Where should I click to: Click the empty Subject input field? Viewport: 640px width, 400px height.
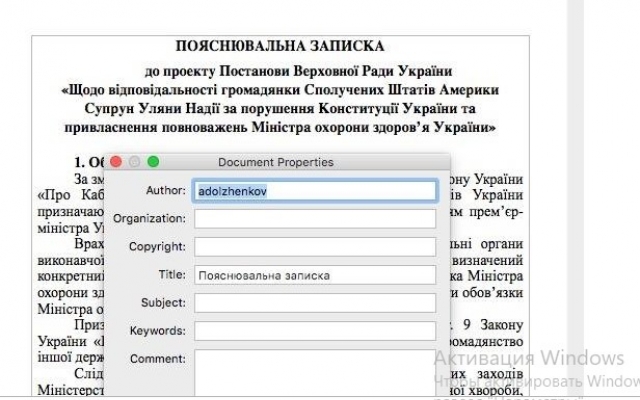(315, 303)
